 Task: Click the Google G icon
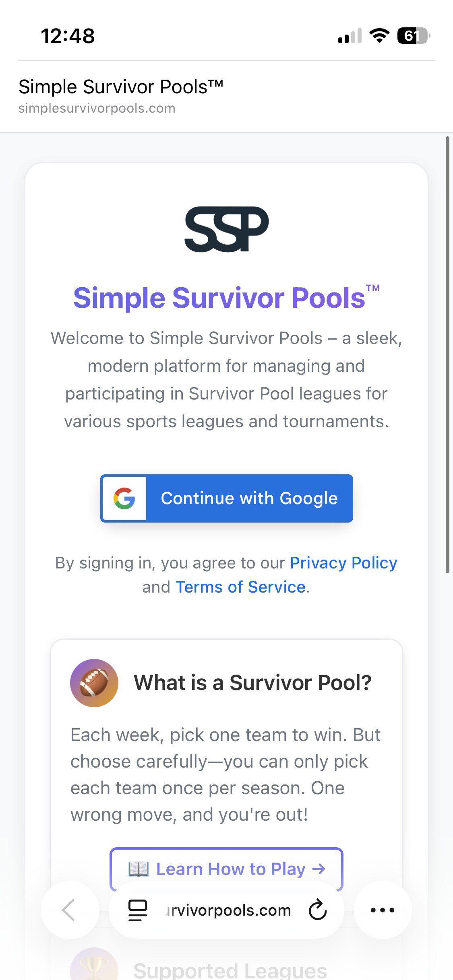pyautogui.click(x=124, y=498)
